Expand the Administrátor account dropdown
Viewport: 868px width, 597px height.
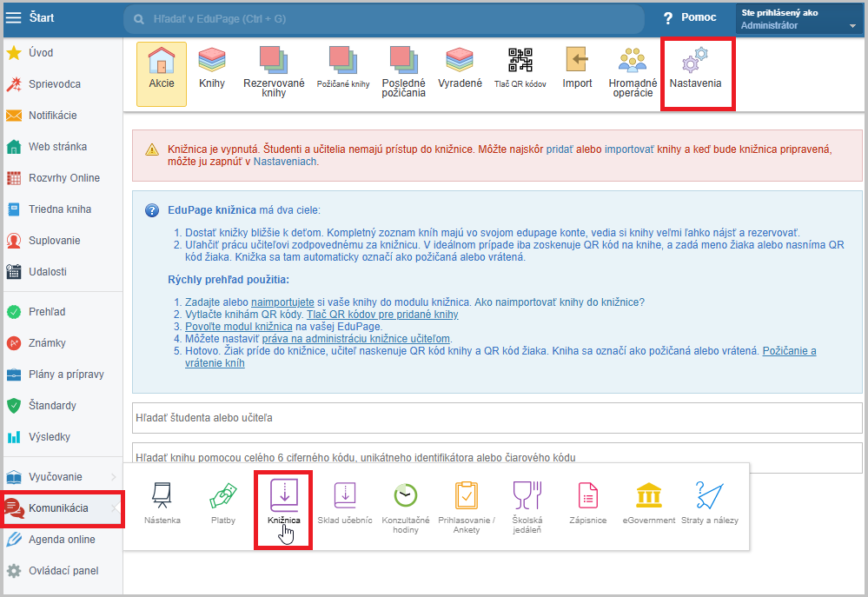tap(852, 26)
